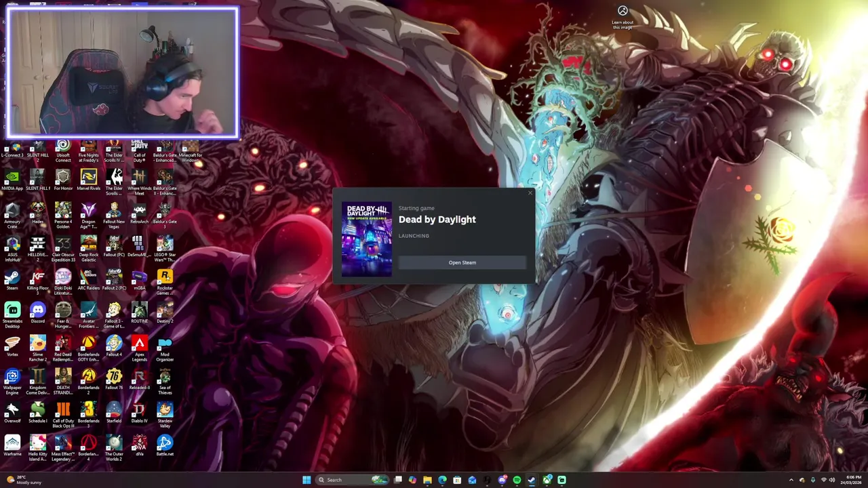Select the Apex Legends desktop icon
Image resolution: width=868 pixels, height=488 pixels.
[x=139, y=349]
